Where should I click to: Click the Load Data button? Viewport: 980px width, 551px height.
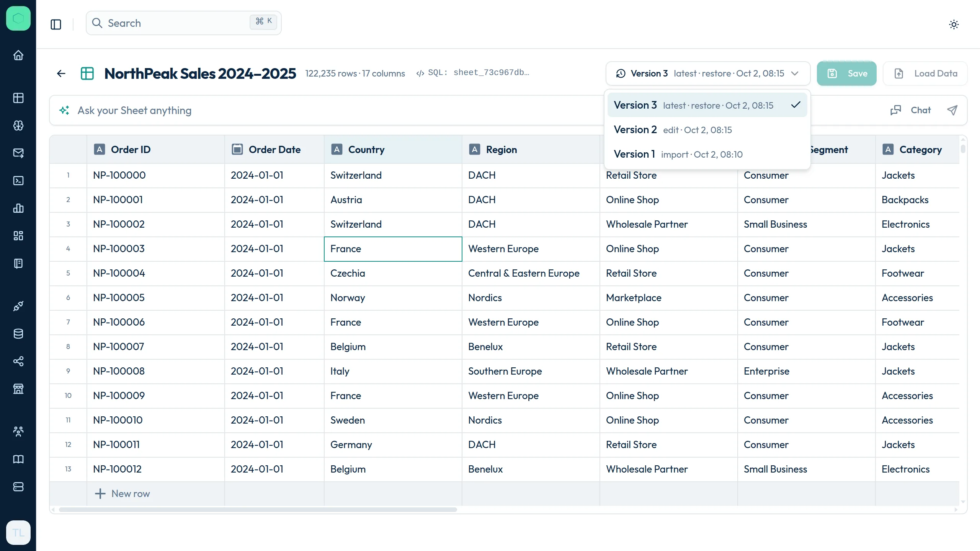(925, 73)
